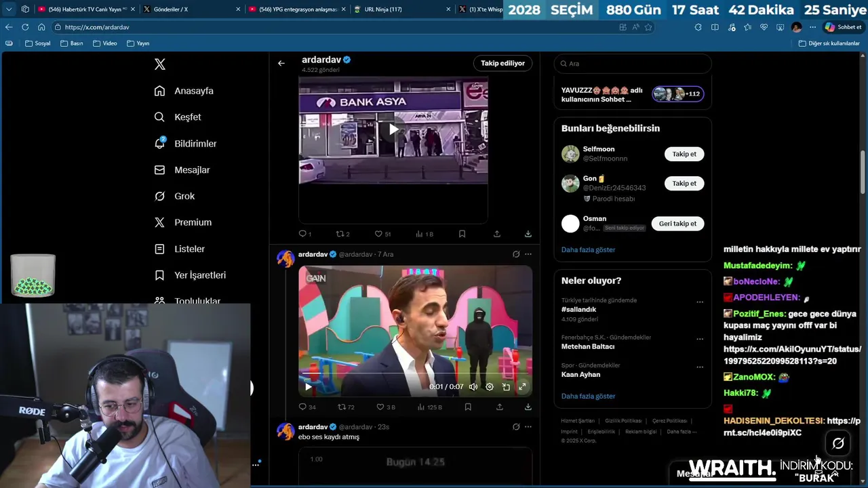Open the Sosyal bookmarks folder
Viewport: 868px width, 488px height.
click(38, 43)
